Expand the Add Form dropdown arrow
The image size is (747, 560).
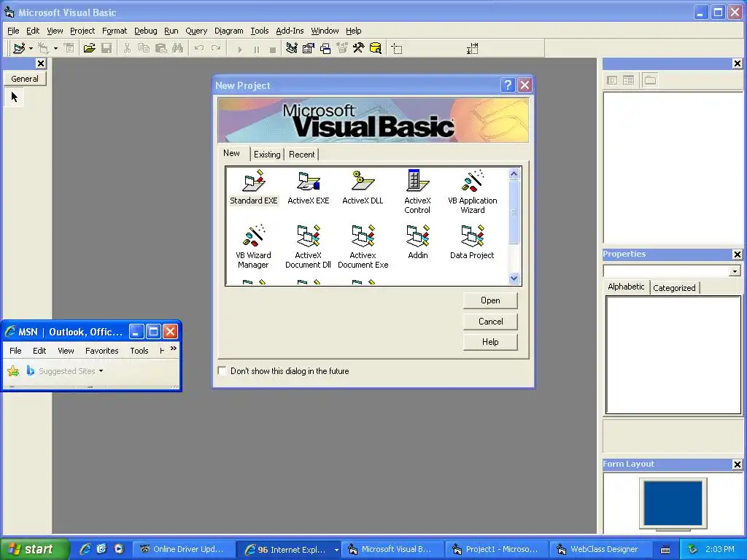[x=55, y=48]
